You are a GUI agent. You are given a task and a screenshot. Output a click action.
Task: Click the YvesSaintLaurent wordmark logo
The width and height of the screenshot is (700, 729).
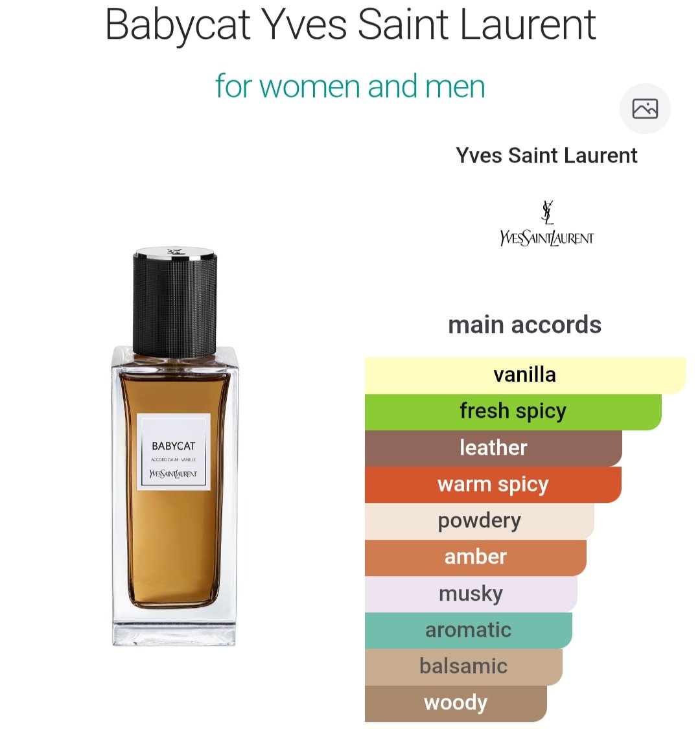click(547, 238)
